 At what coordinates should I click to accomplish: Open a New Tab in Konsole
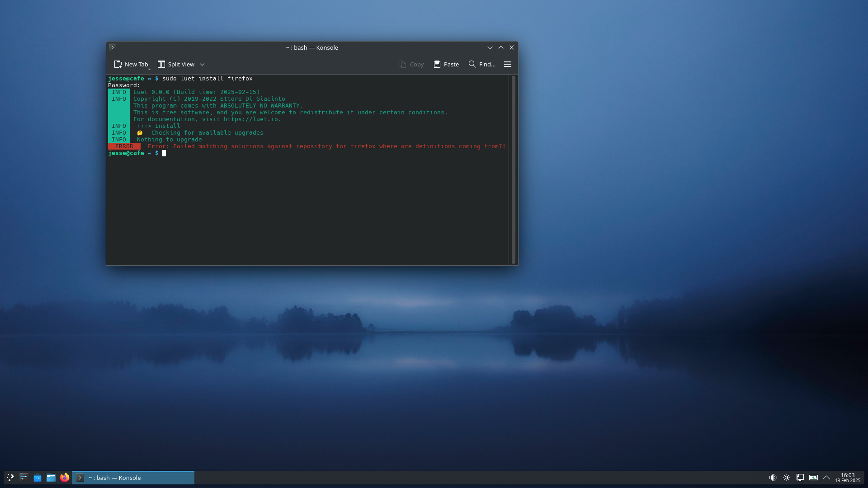(x=131, y=64)
